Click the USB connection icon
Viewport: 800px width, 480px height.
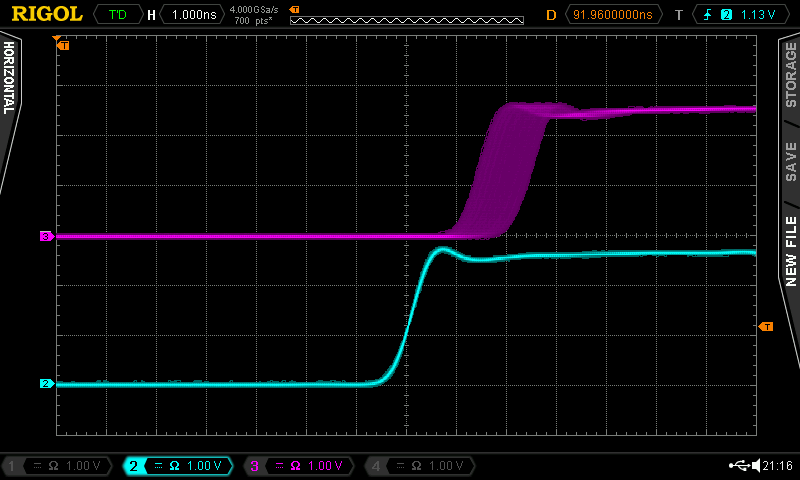[x=739, y=466]
